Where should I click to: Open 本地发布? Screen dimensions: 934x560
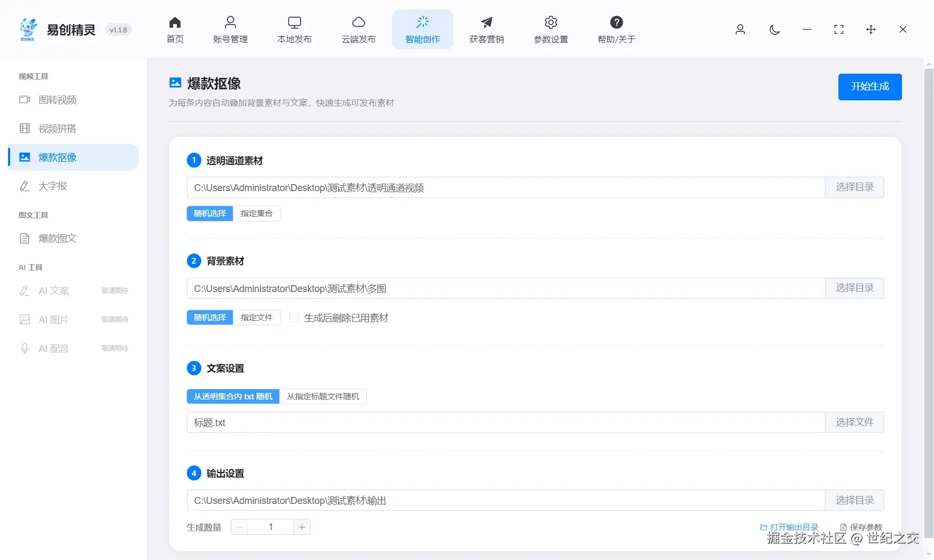tap(294, 29)
